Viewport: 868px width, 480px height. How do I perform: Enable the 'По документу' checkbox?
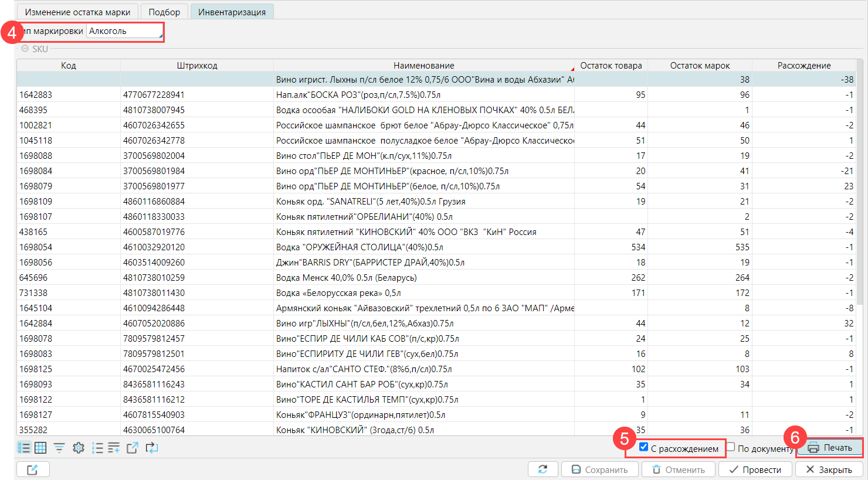point(731,447)
